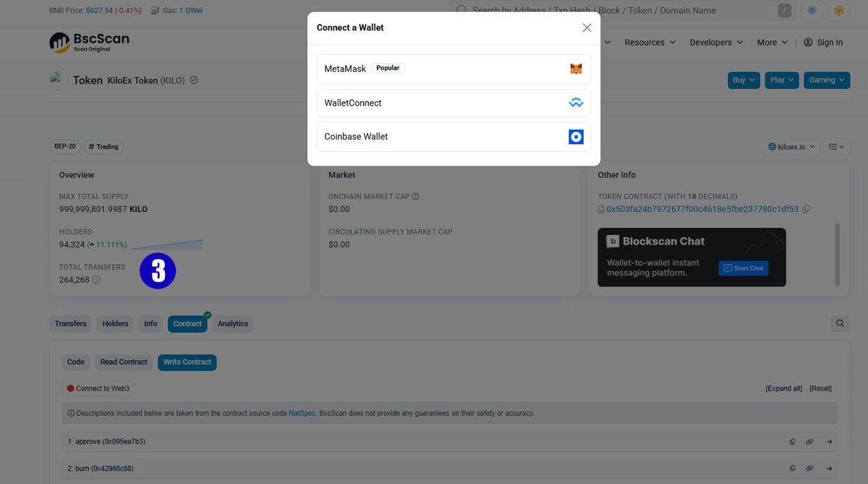This screenshot has height=484, width=868.
Task: Click the burn row arrow icon
Action: pos(829,468)
